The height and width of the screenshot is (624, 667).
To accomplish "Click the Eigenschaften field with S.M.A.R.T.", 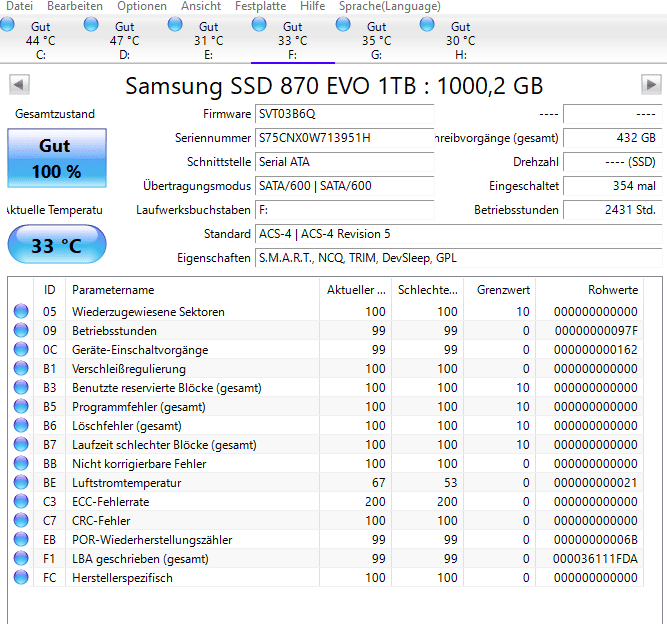I will pos(458,258).
